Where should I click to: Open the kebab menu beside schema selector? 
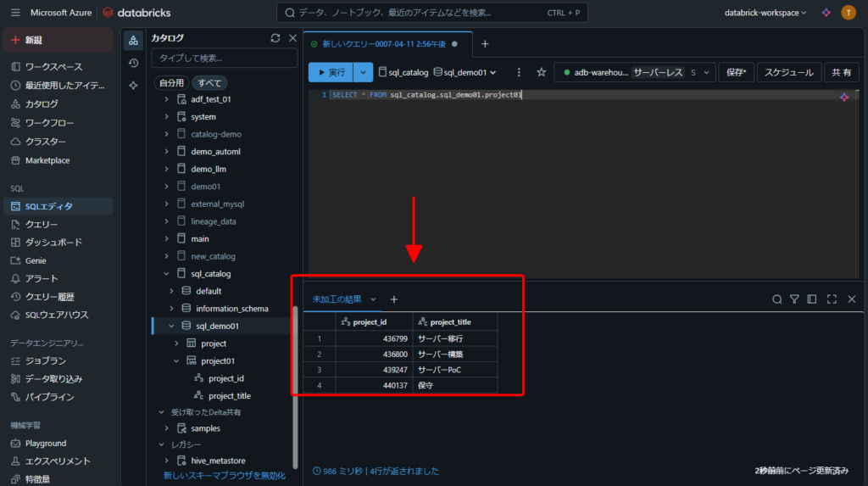pyautogui.click(x=519, y=73)
